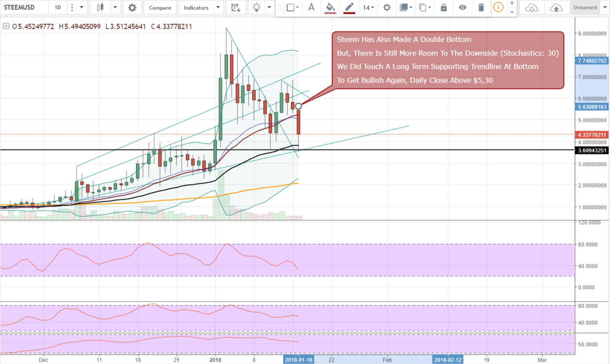
Task: Select the callout text box annotation
Action: coord(448,60)
